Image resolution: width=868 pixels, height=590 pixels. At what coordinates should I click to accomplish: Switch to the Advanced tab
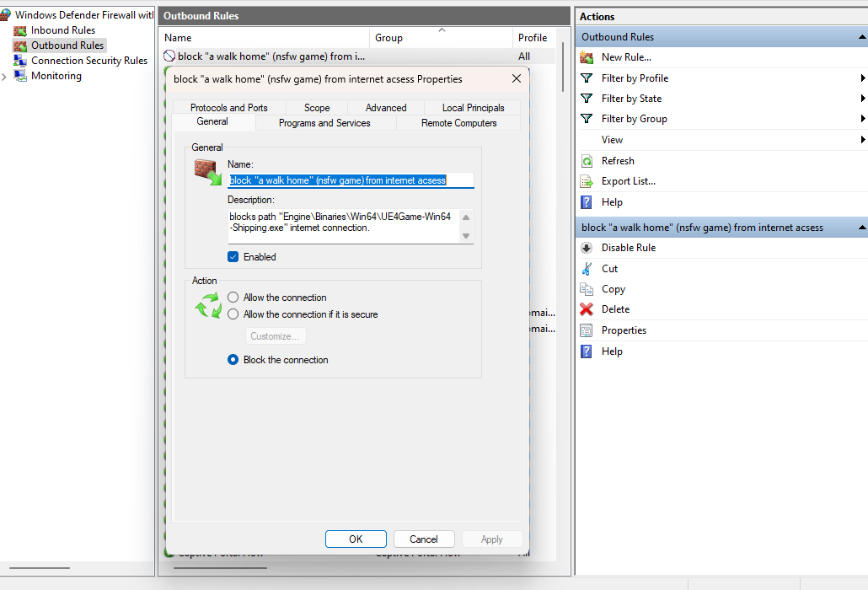click(386, 107)
